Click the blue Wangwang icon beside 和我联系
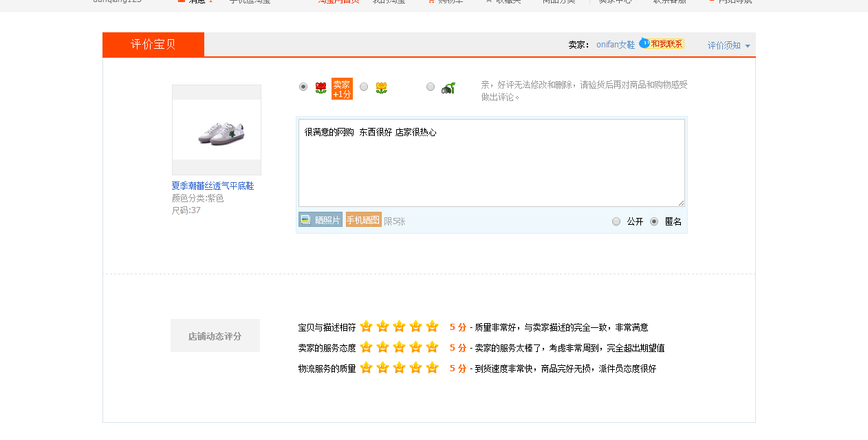This screenshot has width=868, height=440. (x=644, y=43)
